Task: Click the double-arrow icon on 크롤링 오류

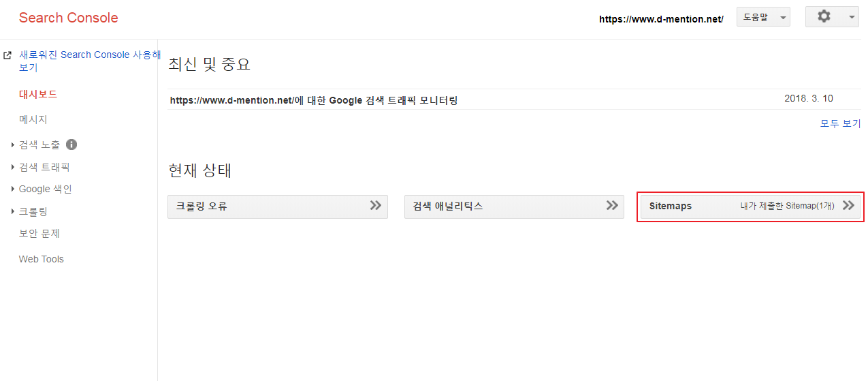Action: (x=375, y=205)
